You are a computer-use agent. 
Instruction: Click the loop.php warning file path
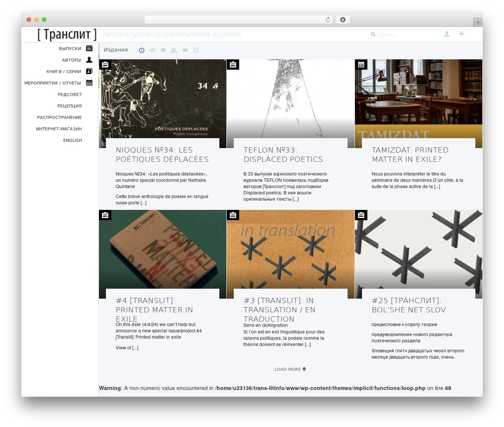tap(320, 388)
